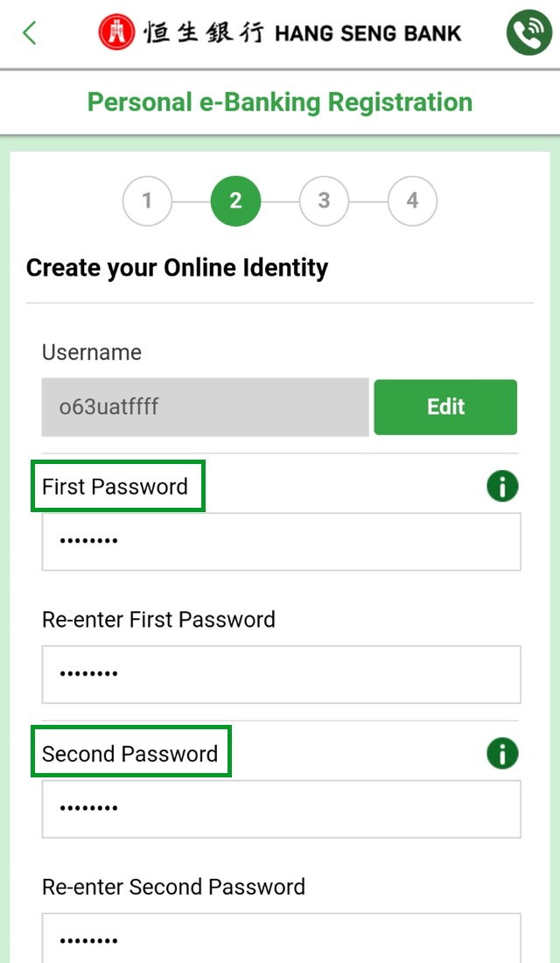
Task: Tap the greyed-out username o63uatffff field
Action: [204, 406]
